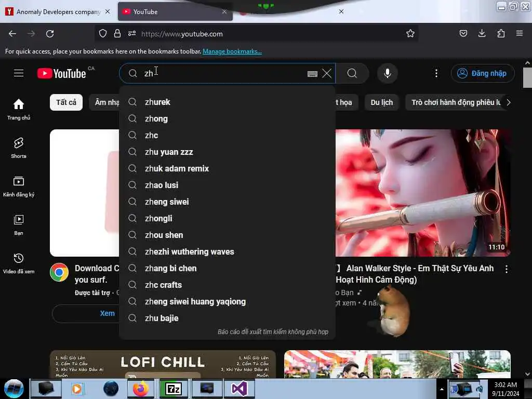Open the YouTube hamburger guide menu

click(19, 73)
